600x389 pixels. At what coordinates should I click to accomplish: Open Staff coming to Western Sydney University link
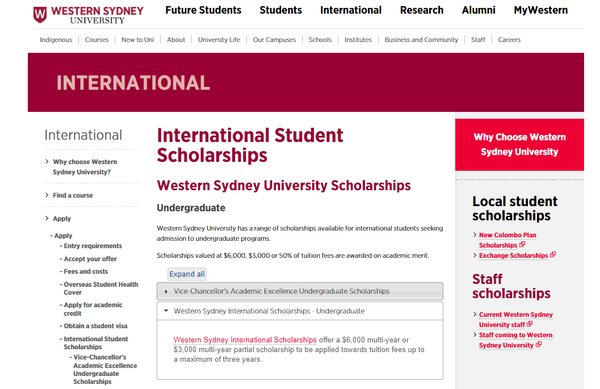[515, 340]
